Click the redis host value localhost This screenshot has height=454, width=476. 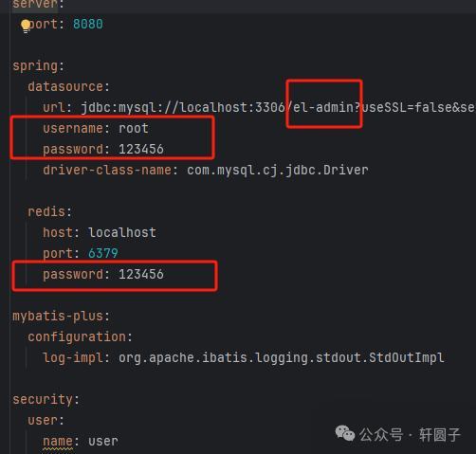[122, 232]
